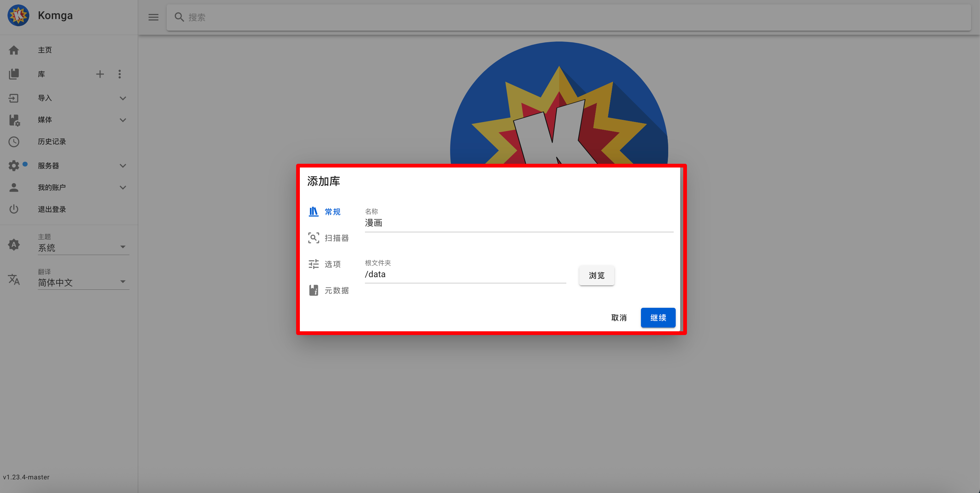Click the History clock icon
Screen dimensions: 980x493
(14, 142)
